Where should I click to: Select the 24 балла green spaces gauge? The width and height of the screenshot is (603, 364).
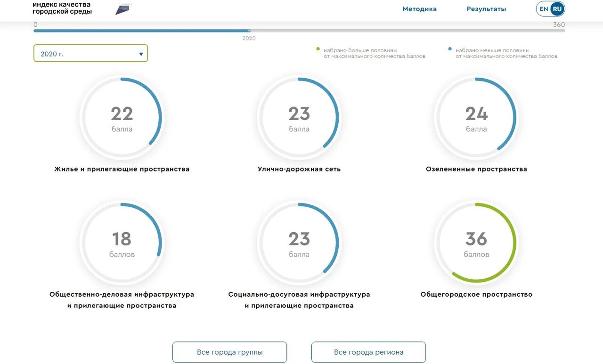[476, 118]
